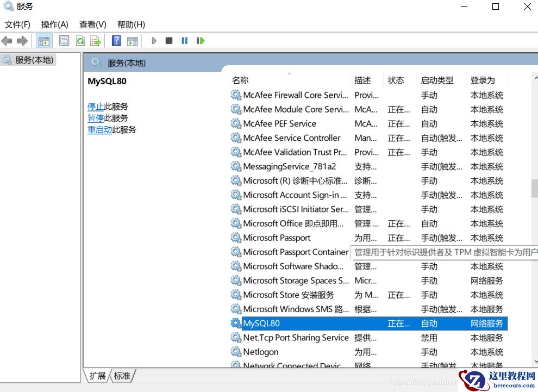Click the scrollbar up arrow
This screenshot has width=538, height=392.
point(535,78)
